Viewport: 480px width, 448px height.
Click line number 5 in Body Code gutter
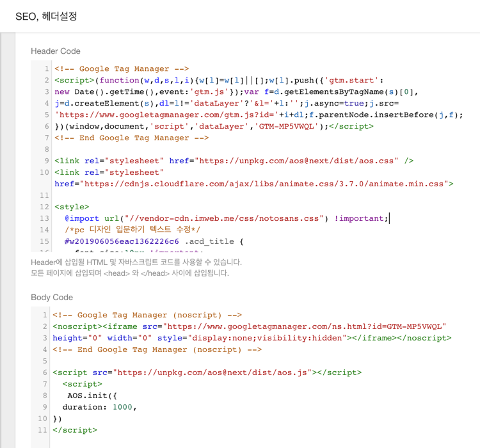coord(45,361)
